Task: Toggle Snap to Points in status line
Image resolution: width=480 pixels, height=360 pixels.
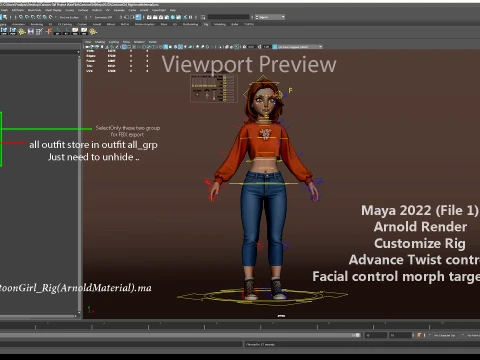Action: click(x=33, y=17)
